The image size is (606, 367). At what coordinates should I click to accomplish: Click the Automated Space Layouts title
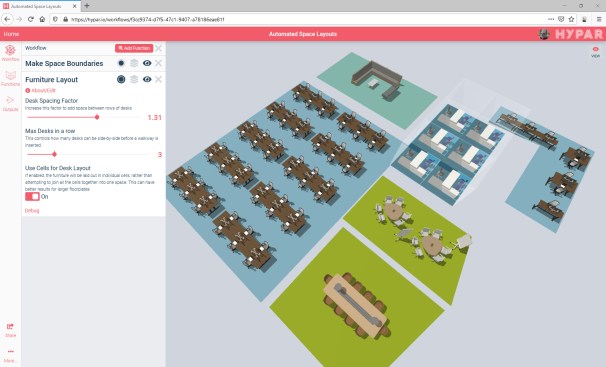point(303,34)
